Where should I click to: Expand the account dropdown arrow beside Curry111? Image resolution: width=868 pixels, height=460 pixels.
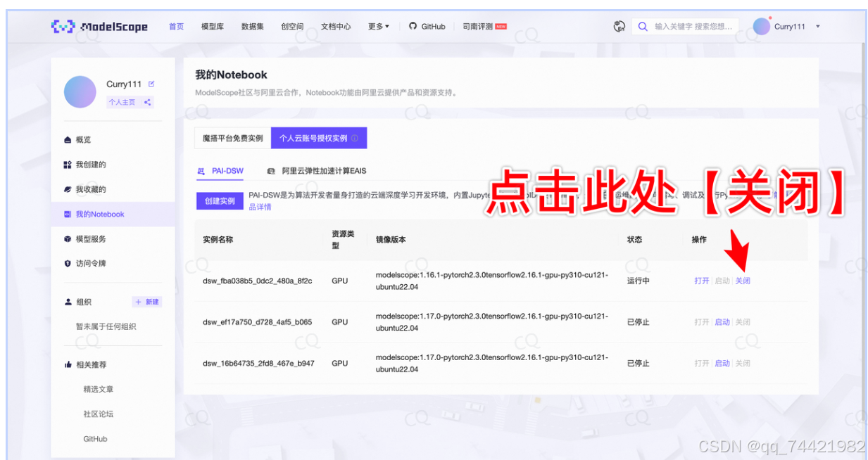coord(817,27)
